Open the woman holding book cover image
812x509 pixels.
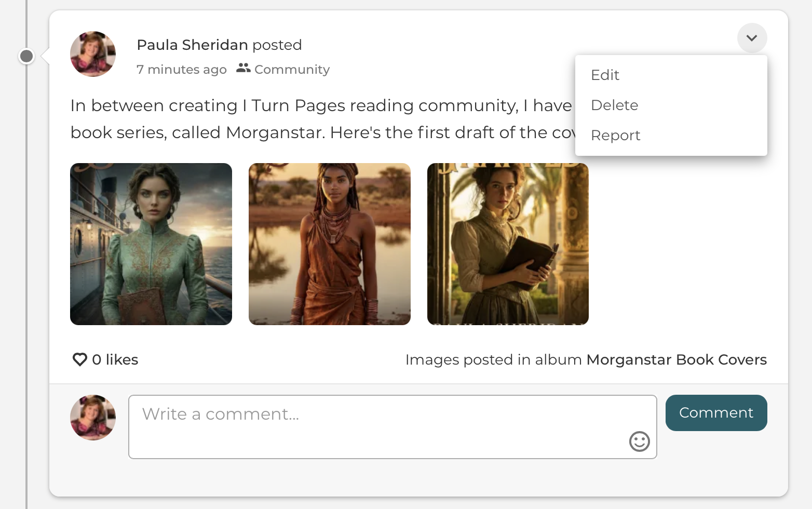pos(508,244)
